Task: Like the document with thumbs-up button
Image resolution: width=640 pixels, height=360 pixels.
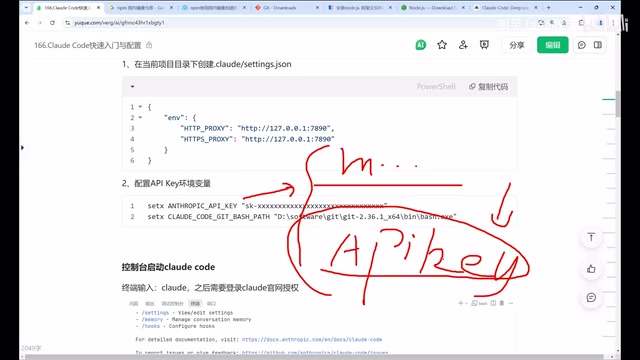Action: pos(591,269)
